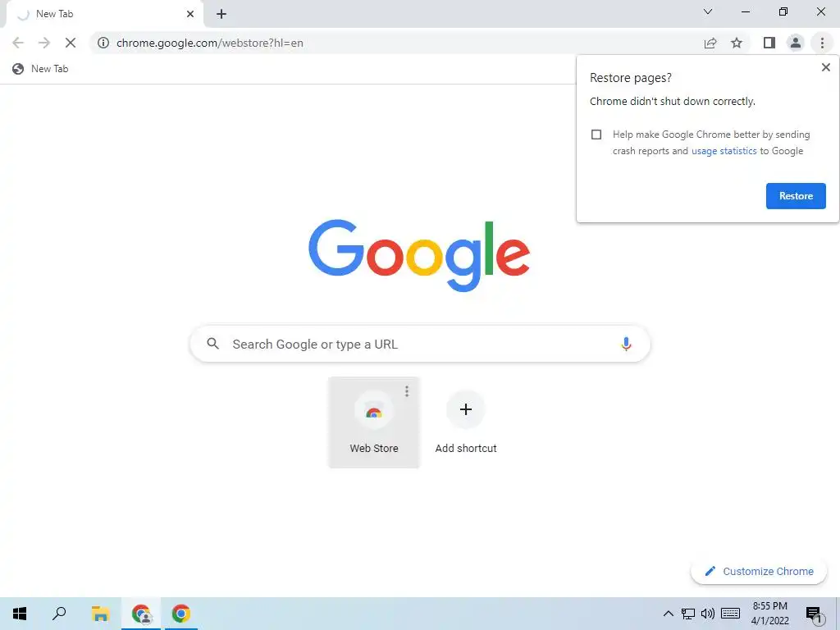Open the usage statistics link

724,151
